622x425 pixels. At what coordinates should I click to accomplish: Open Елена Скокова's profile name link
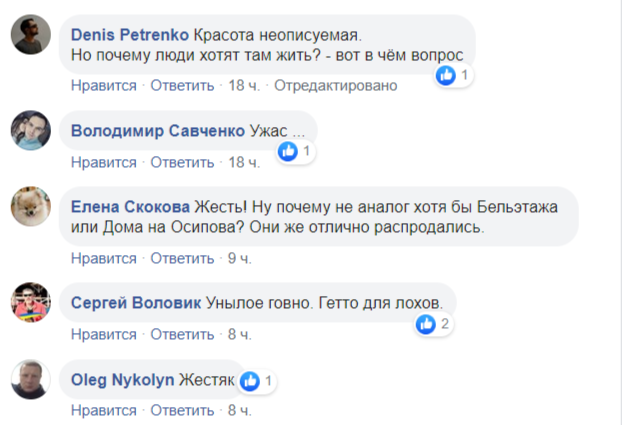coord(130,206)
